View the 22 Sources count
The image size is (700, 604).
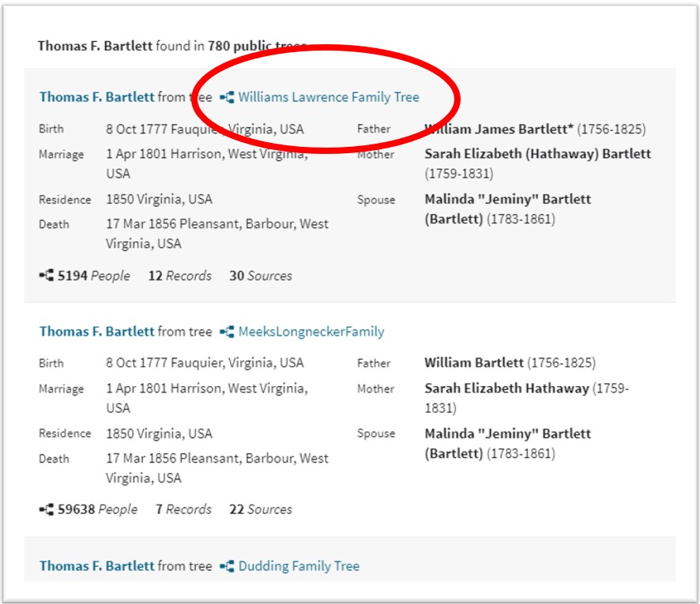click(x=261, y=509)
